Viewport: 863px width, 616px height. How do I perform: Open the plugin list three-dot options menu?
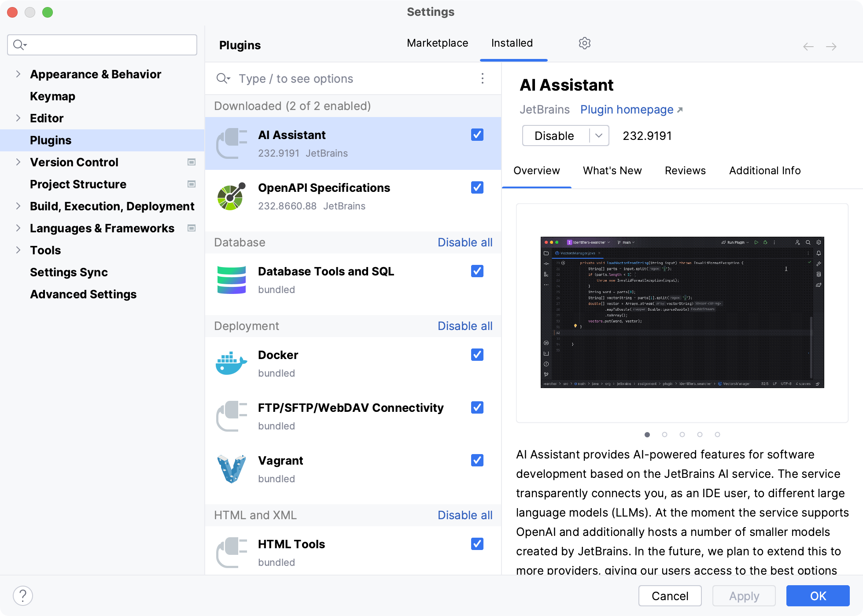(x=483, y=78)
